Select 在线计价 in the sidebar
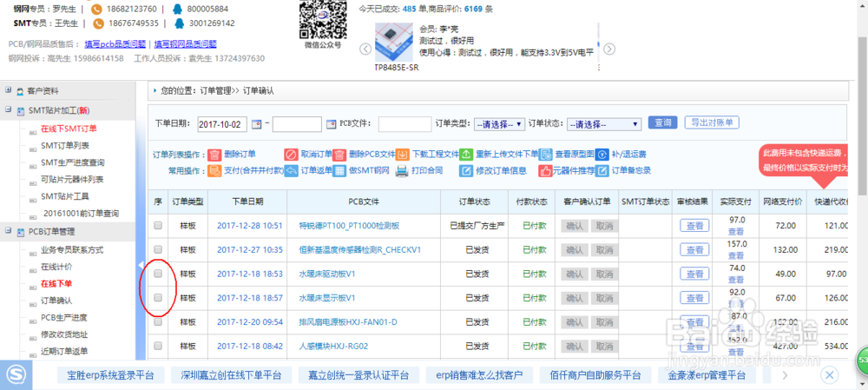 [x=56, y=267]
